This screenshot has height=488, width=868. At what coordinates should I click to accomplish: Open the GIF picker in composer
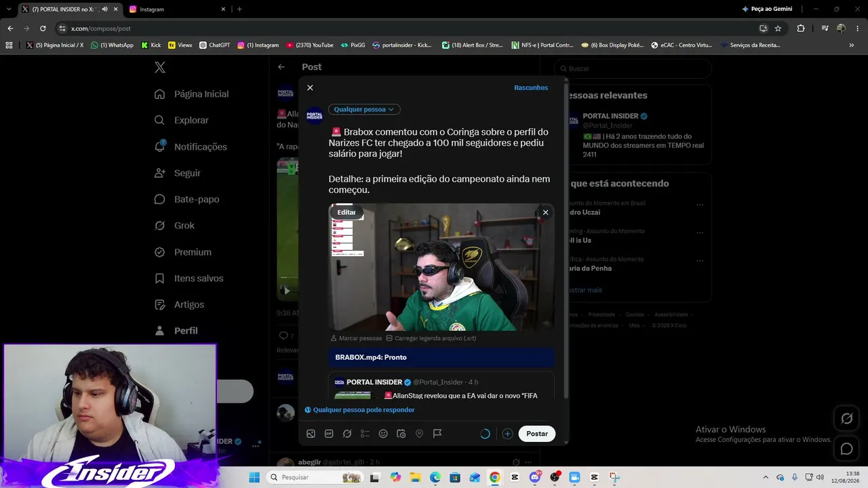[329, 434]
